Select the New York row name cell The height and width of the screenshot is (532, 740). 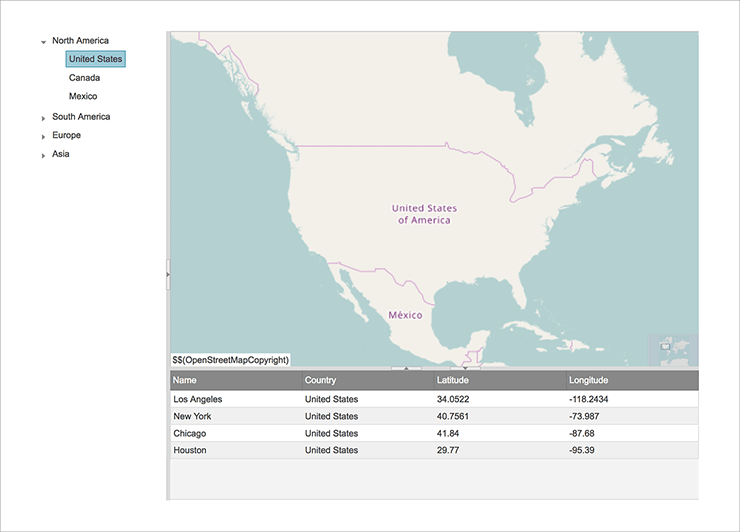(x=236, y=416)
